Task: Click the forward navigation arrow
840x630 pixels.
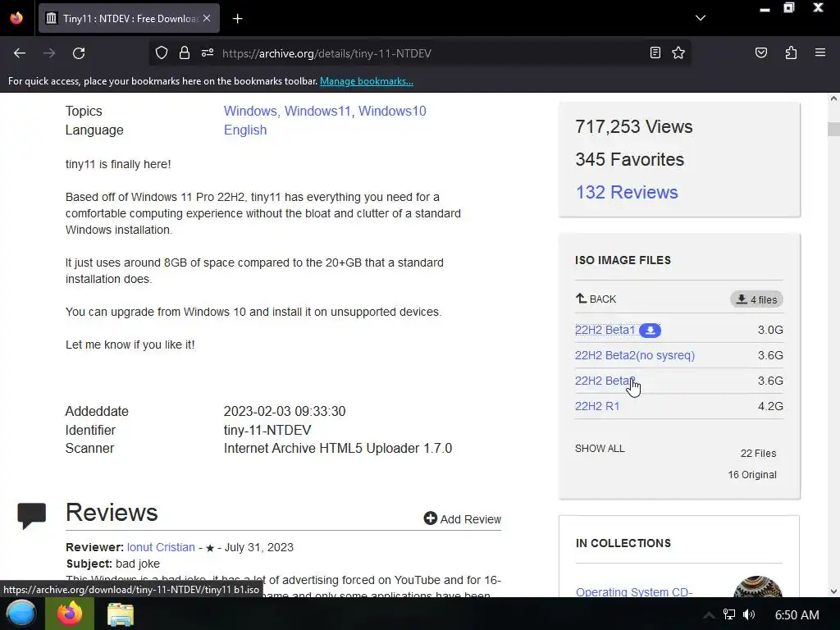Action: tap(49, 53)
